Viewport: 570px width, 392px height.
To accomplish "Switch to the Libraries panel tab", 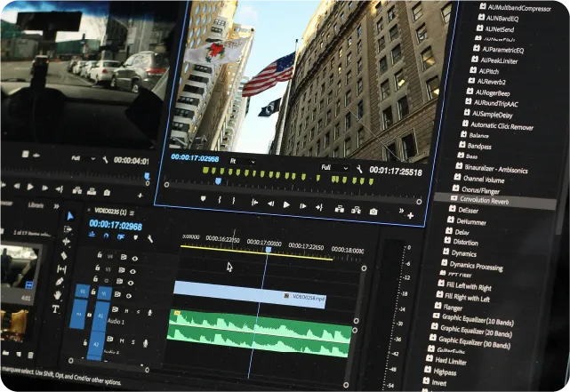I will tap(36, 204).
